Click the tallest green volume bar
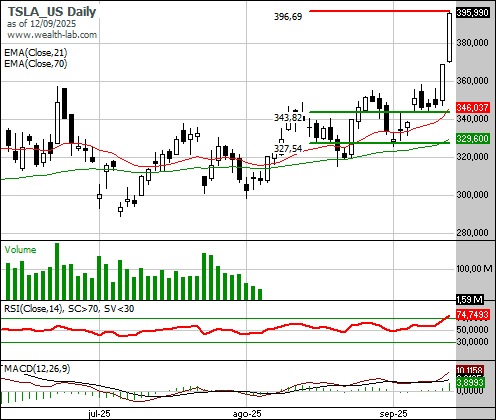The height and width of the screenshot is (420, 496). (57, 271)
